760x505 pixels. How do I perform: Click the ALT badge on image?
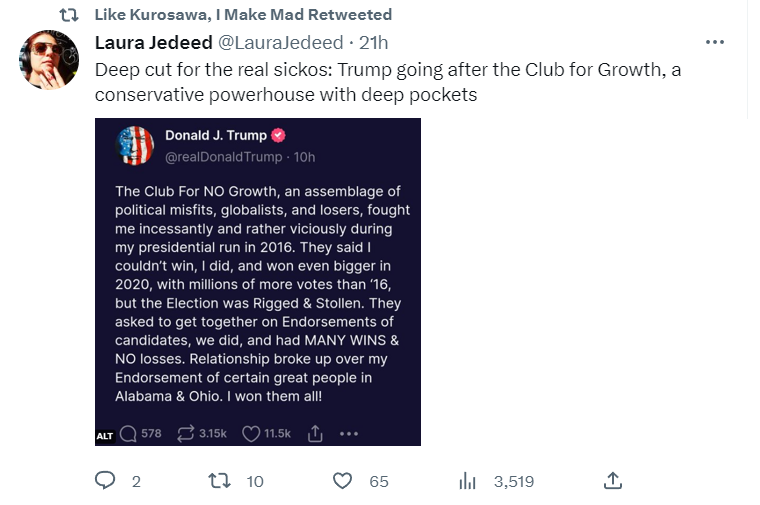105,435
